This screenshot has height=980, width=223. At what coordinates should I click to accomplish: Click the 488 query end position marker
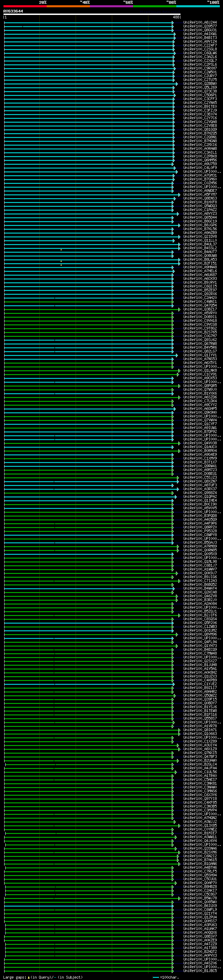176,17
